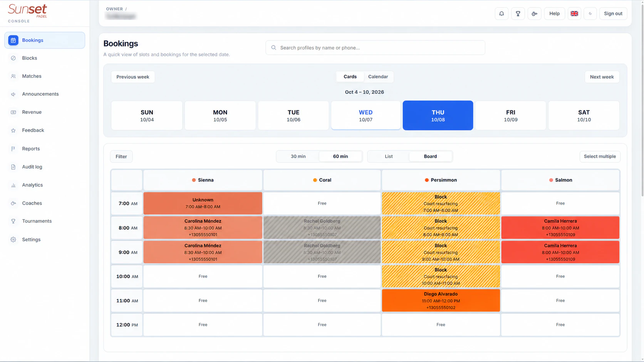Switch slot length to 60 min
Screen dimensions: 644x362
(340, 156)
